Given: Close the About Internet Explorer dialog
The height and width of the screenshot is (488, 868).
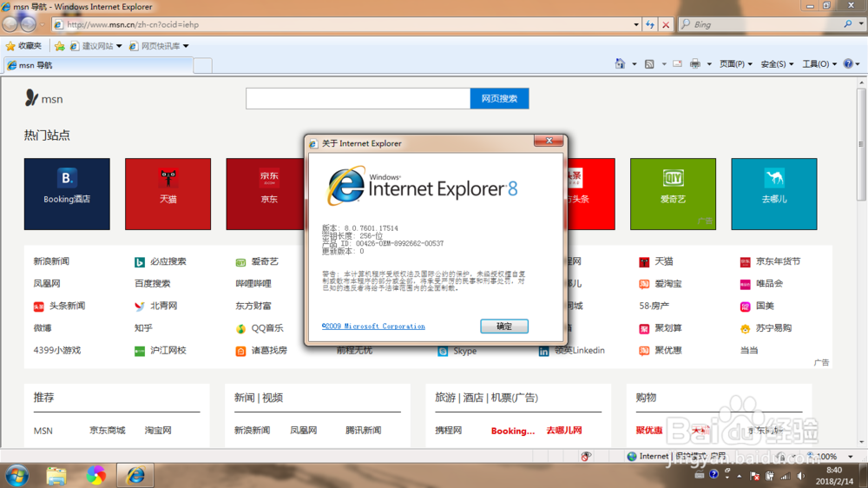Looking at the screenshot, I should pyautogui.click(x=549, y=141).
